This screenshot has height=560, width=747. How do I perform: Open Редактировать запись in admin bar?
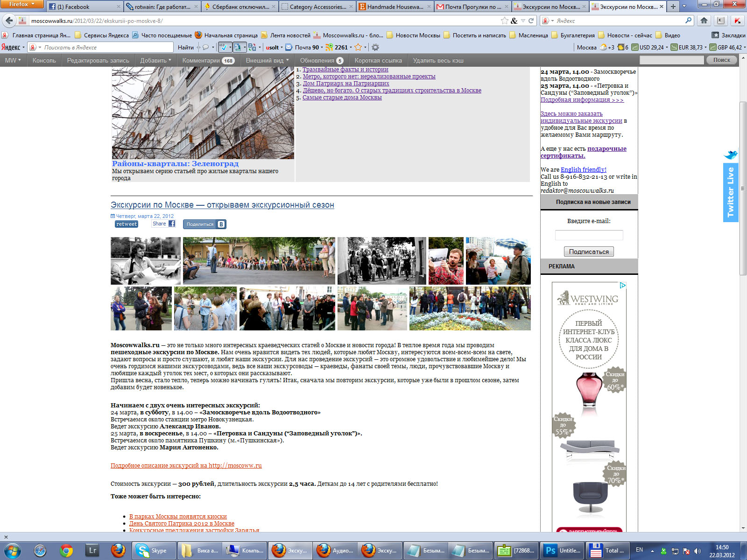click(98, 60)
